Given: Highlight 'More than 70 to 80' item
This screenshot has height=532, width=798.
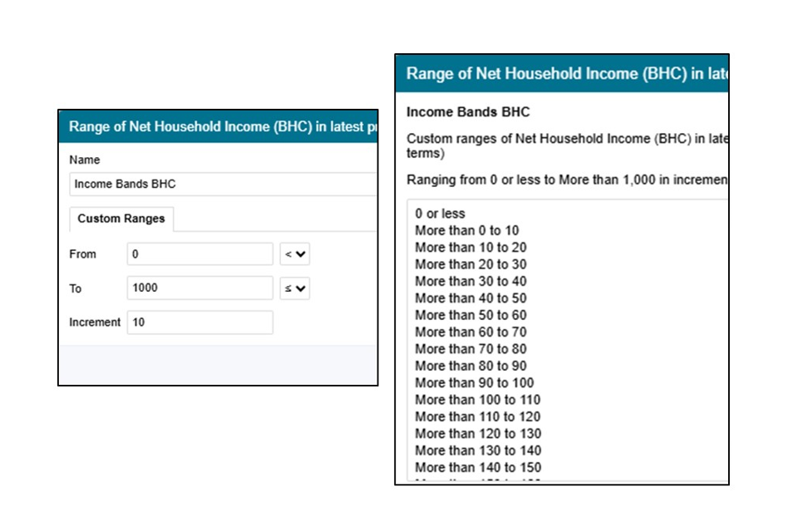Looking at the screenshot, I should pyautogui.click(x=470, y=349).
